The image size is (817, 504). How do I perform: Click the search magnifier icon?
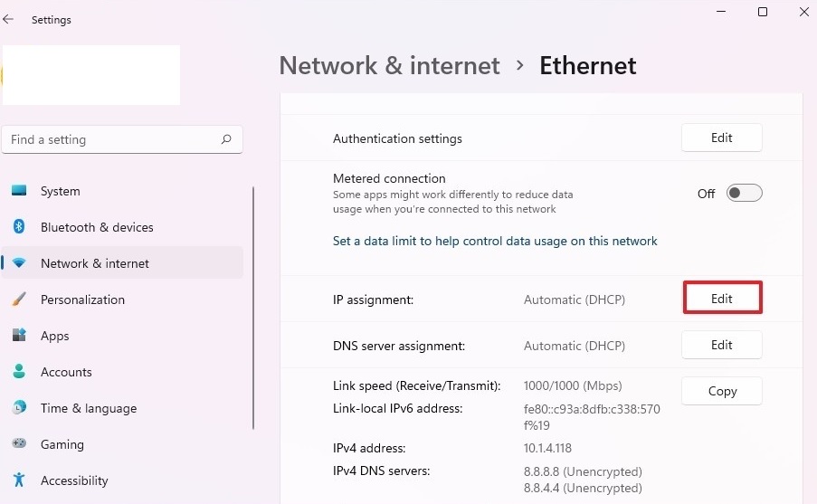(226, 139)
